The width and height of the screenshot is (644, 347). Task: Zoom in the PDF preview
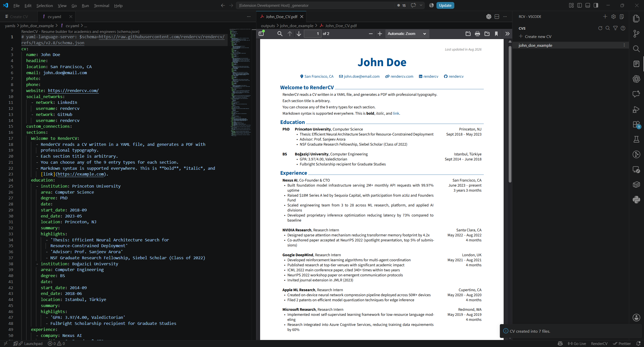click(x=380, y=34)
